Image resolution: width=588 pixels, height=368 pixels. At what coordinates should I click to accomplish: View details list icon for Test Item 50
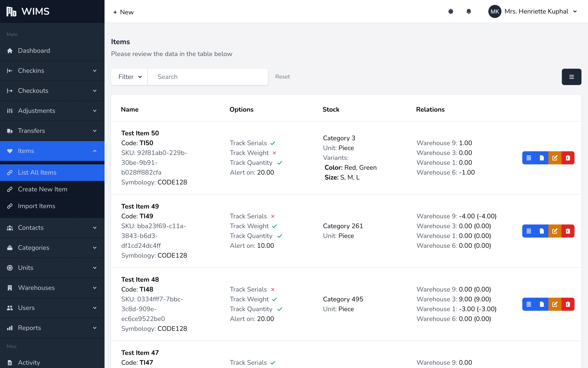coord(529,158)
